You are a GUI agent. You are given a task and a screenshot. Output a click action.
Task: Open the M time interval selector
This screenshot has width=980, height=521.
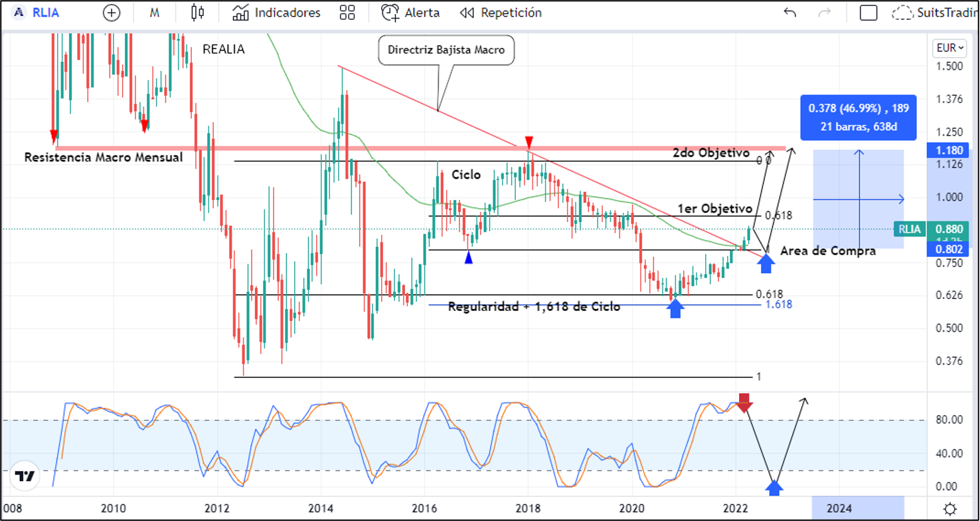[154, 13]
